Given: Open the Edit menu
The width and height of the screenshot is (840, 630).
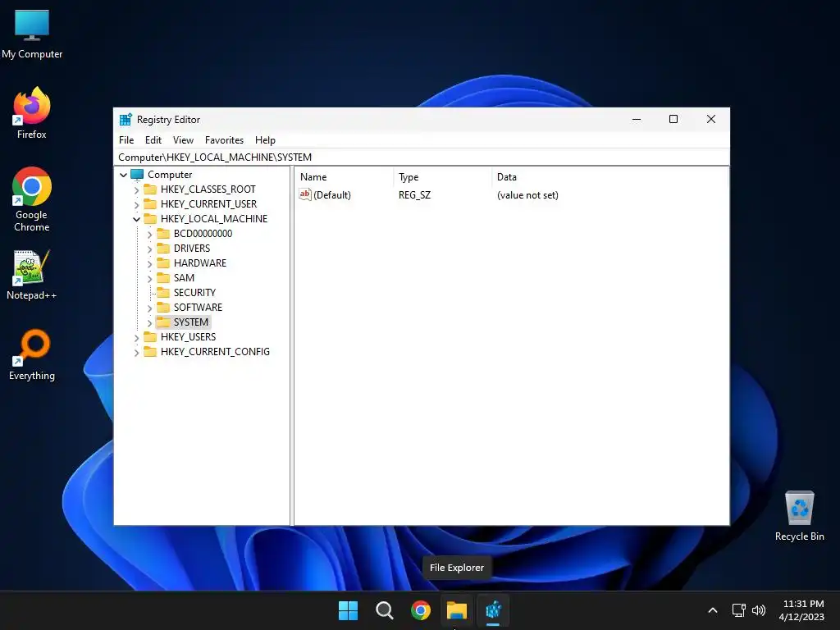Looking at the screenshot, I should (x=153, y=139).
